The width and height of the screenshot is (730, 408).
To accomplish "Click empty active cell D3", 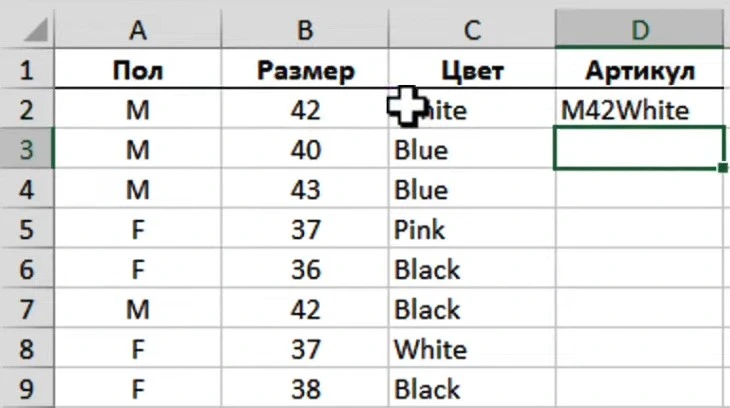I will (x=640, y=149).
